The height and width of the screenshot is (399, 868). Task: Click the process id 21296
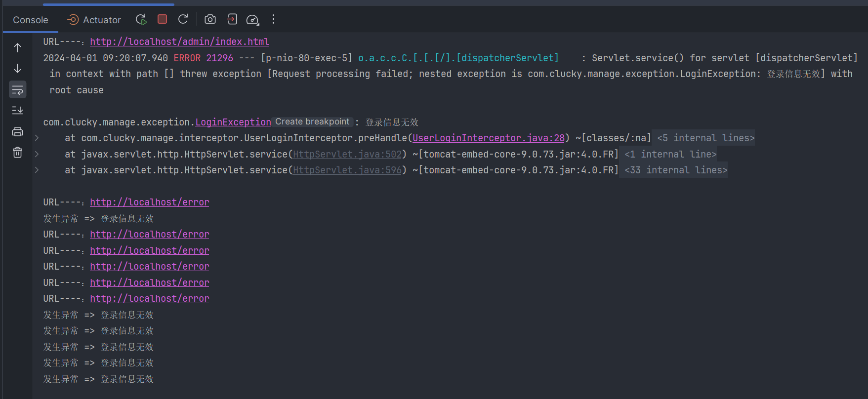point(219,58)
